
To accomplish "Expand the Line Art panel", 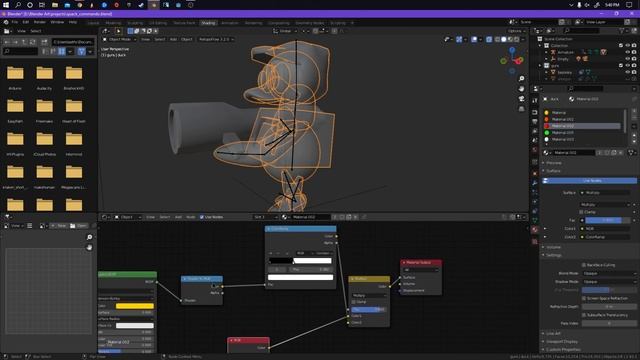I will 553,333.
